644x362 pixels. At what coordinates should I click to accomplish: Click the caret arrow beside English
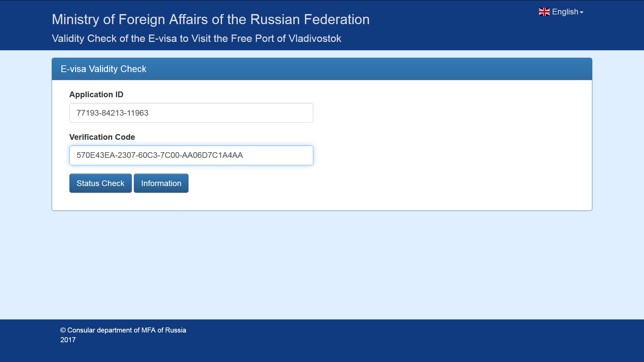pos(582,12)
